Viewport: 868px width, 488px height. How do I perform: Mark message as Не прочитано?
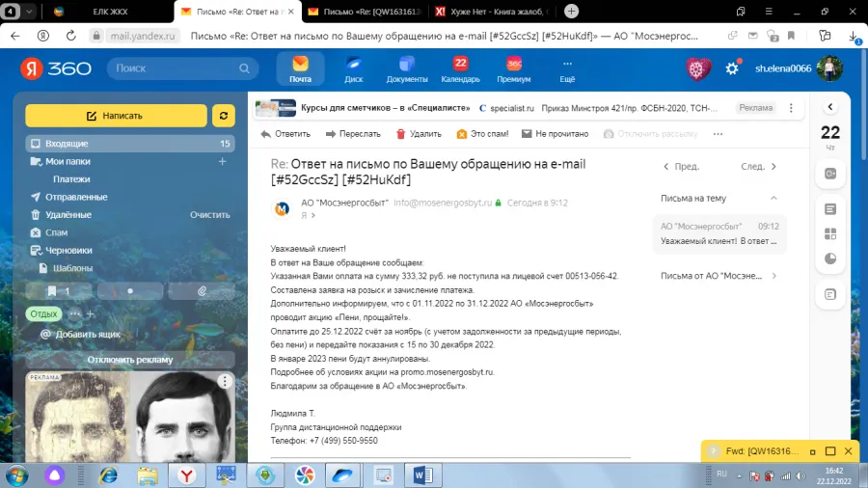click(556, 134)
